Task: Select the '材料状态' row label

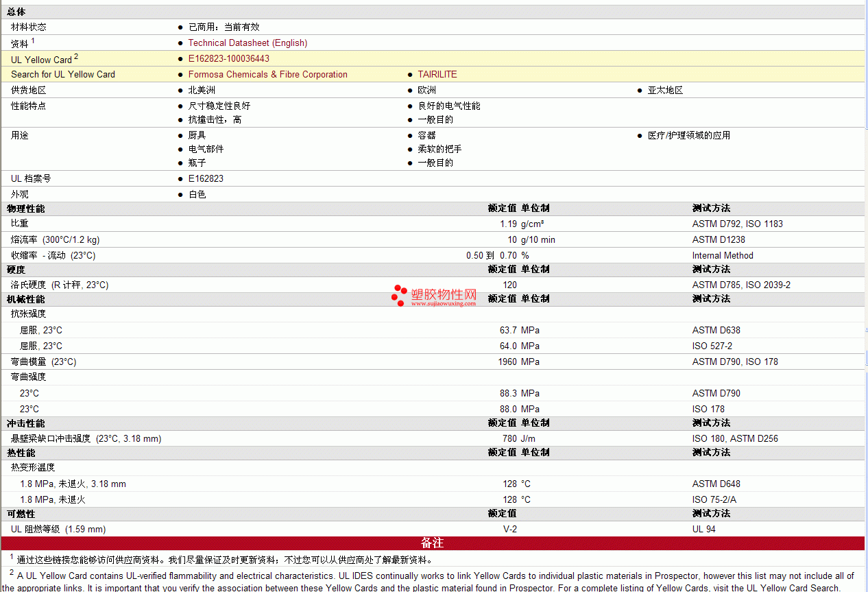Action: pyautogui.click(x=29, y=27)
